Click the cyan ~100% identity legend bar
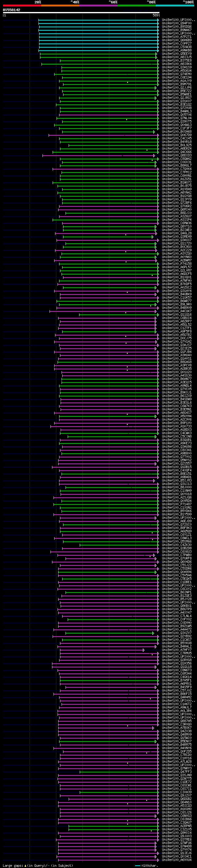 coord(175,6)
